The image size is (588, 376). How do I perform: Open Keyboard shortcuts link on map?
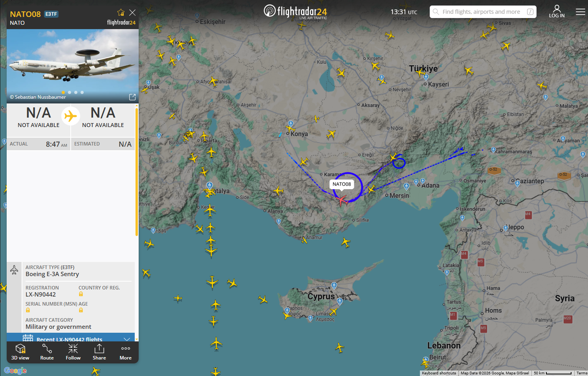[439, 373]
